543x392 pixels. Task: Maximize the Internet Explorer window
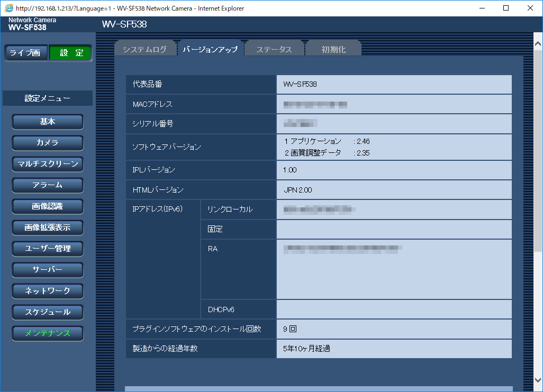[x=506, y=8]
